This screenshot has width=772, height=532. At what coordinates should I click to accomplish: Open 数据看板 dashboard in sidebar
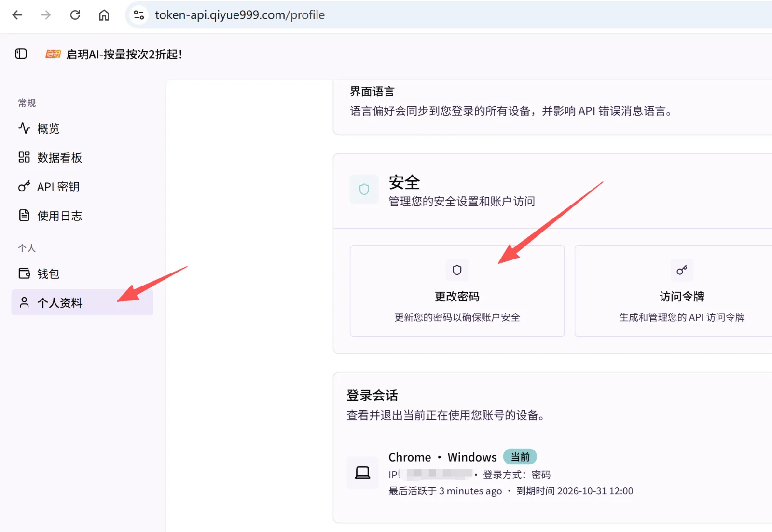pos(82,157)
